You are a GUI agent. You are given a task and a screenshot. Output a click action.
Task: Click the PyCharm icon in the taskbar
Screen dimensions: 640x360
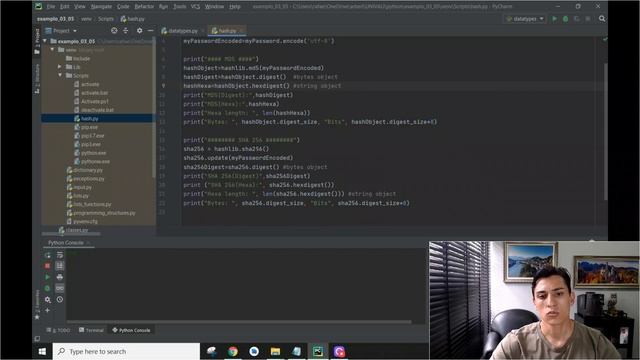(318, 351)
